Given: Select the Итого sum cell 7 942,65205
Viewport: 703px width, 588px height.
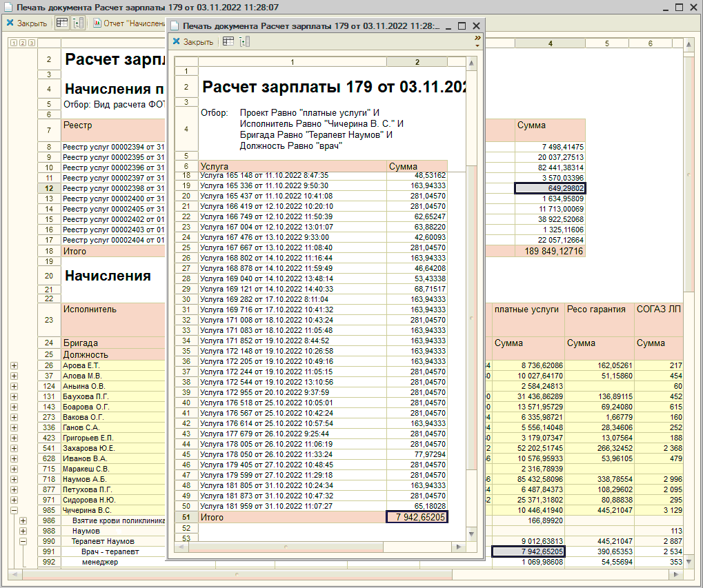Looking at the screenshot, I should pos(417,517).
